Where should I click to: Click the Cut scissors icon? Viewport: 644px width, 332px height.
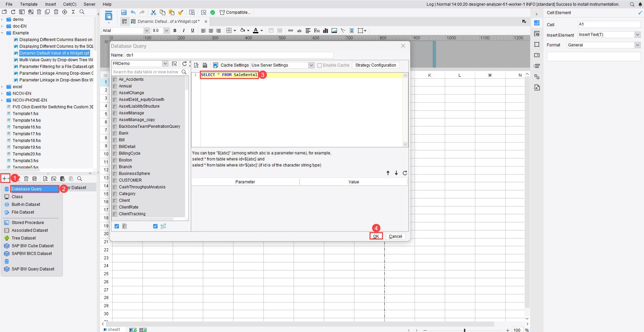154,12
